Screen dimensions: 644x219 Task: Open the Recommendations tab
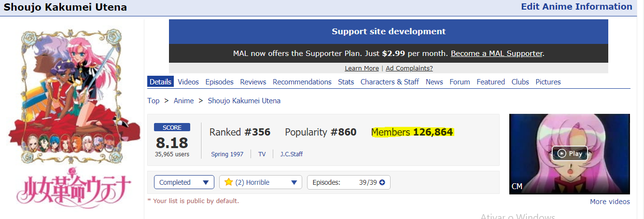[x=302, y=82]
